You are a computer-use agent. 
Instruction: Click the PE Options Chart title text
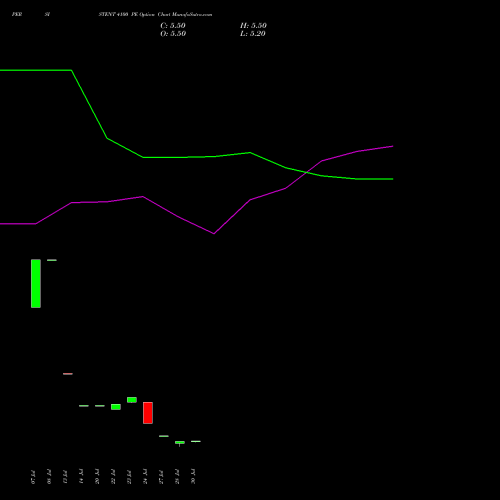pyautogui.click(x=155, y=14)
